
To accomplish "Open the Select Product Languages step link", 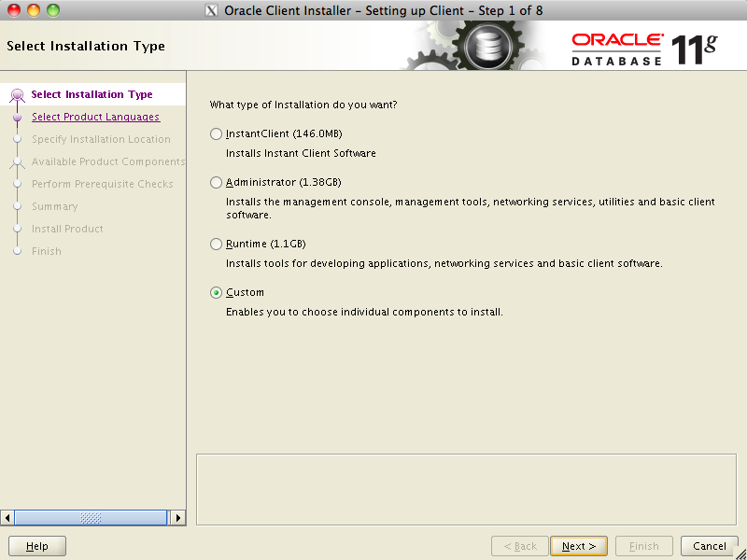I will coord(96,117).
